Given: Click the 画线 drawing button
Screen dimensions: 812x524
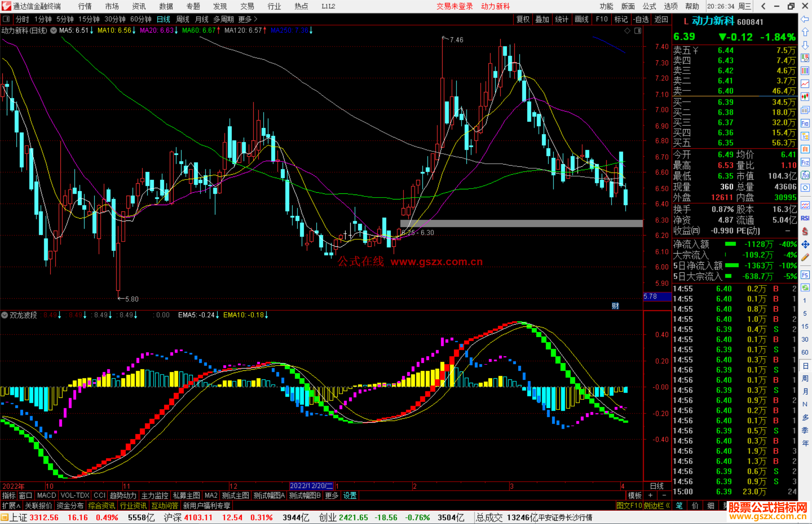Looking at the screenshot, I should [581, 19].
